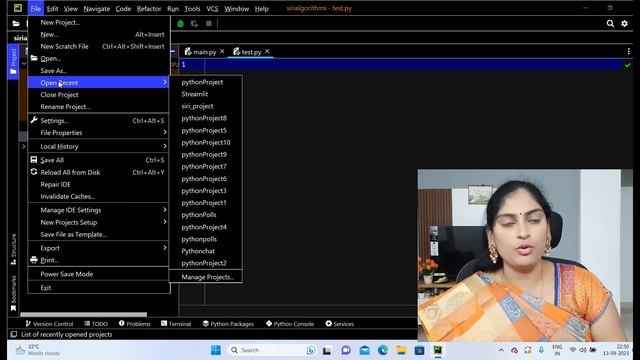The image size is (640, 360).
Task: Open editor tabs kebab menu
Action: [629, 51]
